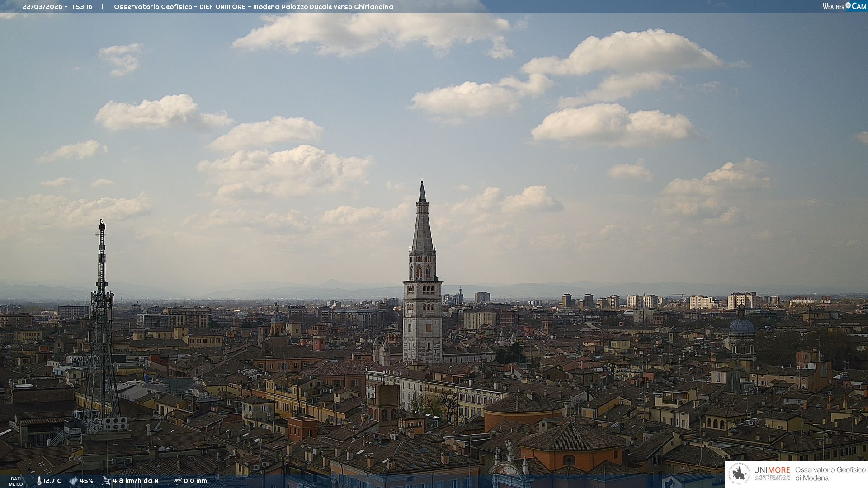Click the UNIMORE wordmark text

[x=772, y=470]
